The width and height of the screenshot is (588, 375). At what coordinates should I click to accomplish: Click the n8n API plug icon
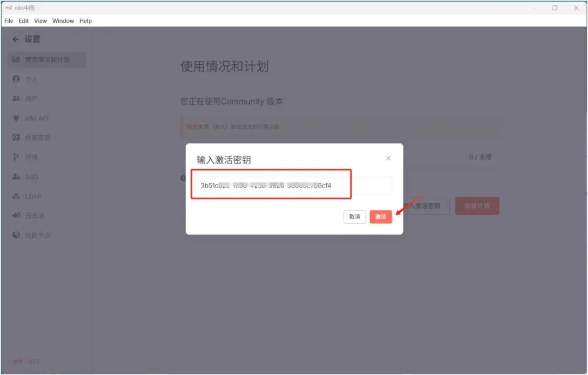pyautogui.click(x=16, y=118)
